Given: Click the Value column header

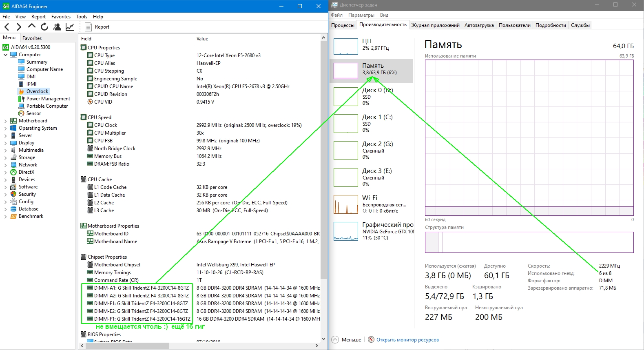Looking at the screenshot, I should (x=257, y=39).
